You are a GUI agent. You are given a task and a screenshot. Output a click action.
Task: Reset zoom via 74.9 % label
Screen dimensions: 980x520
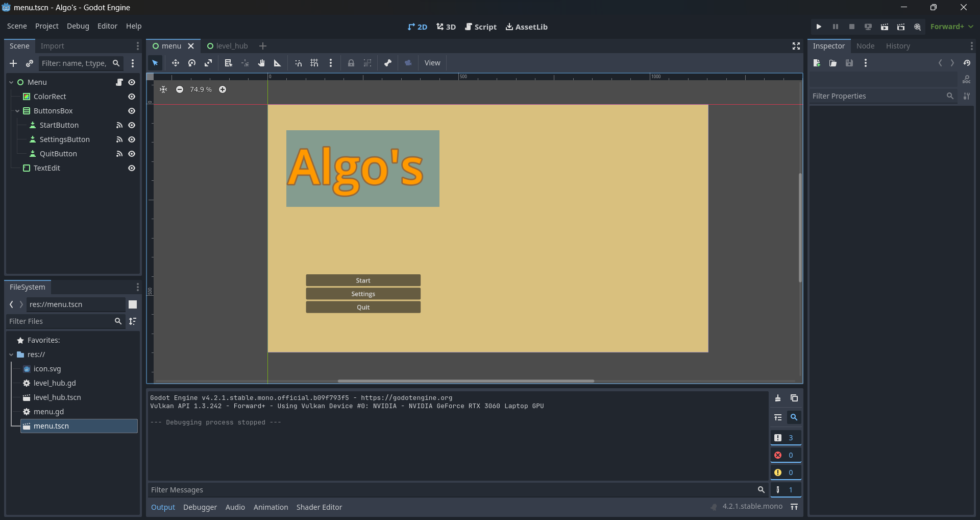201,89
